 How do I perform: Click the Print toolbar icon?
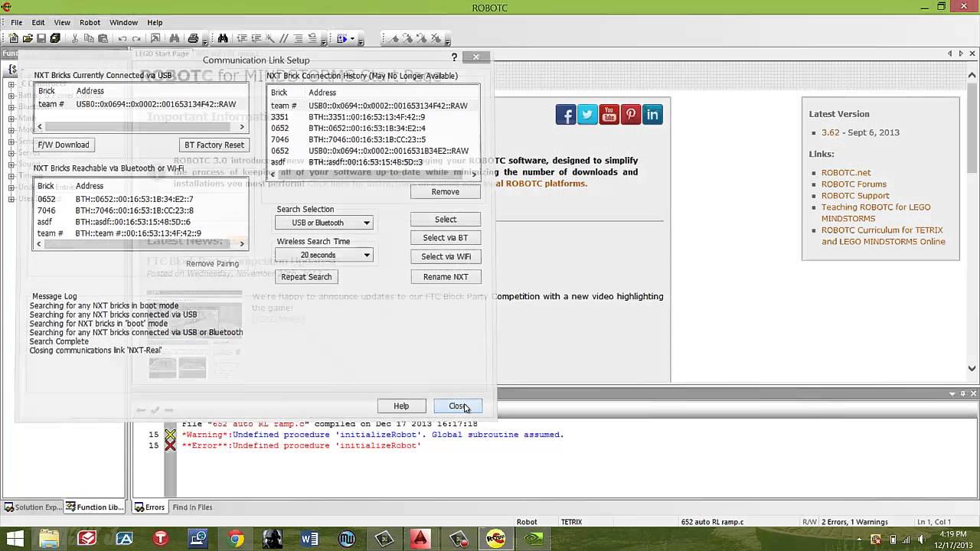tap(193, 38)
